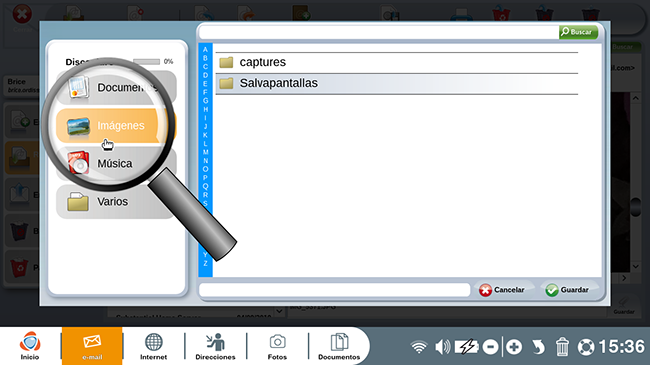Open the trash bin icon
Image resolution: width=650 pixels, height=365 pixels.
(562, 347)
